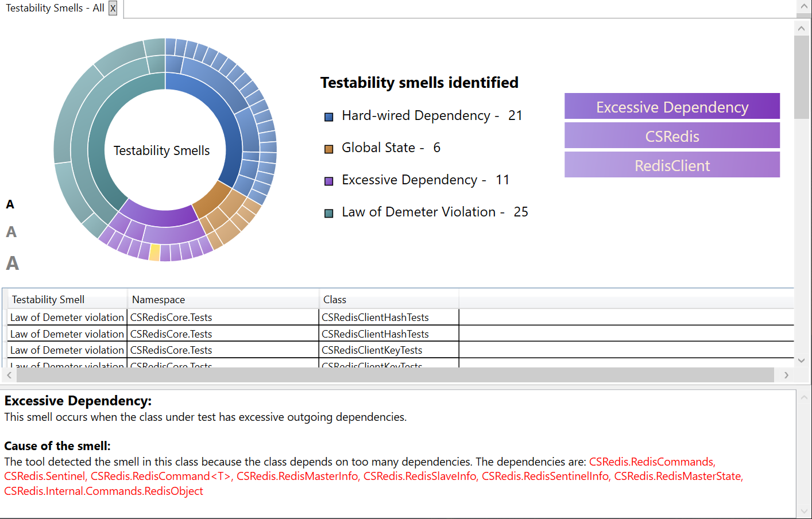Click the Excessive Dependency purple legend square

329,181
